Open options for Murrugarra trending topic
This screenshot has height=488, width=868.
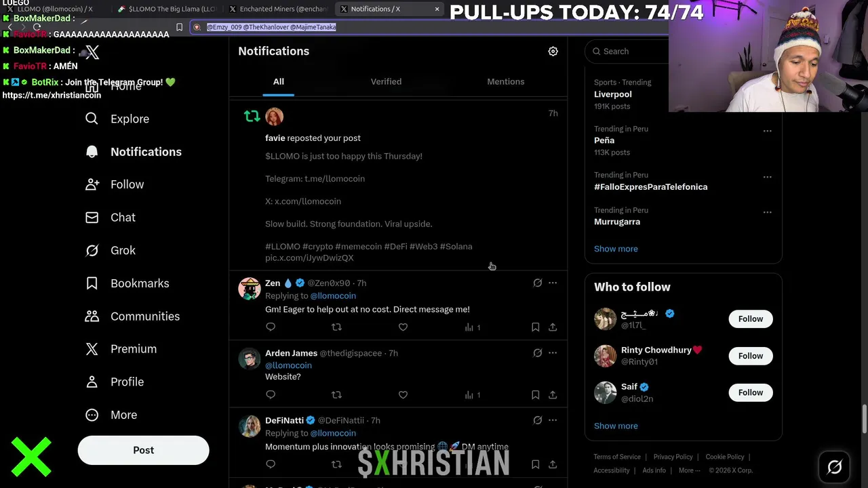(x=767, y=212)
